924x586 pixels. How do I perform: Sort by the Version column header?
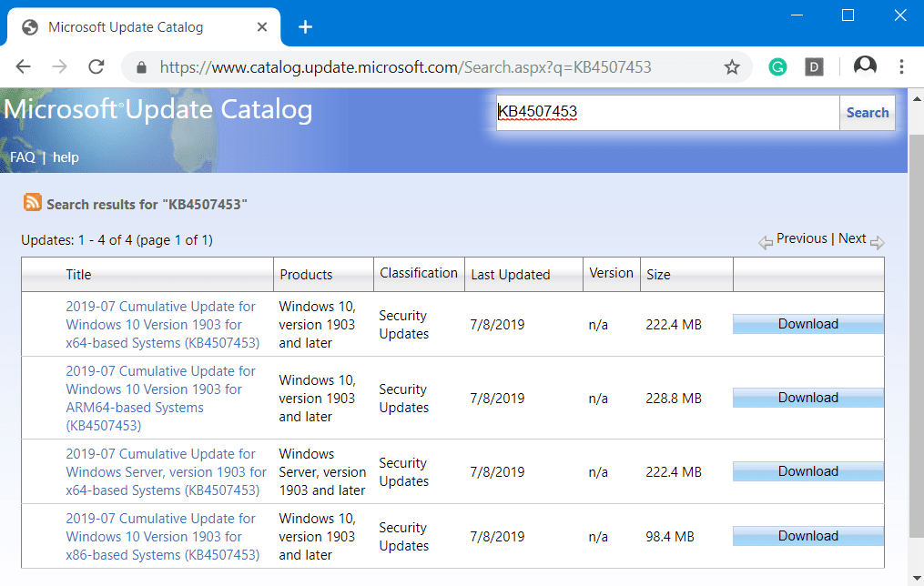click(611, 273)
